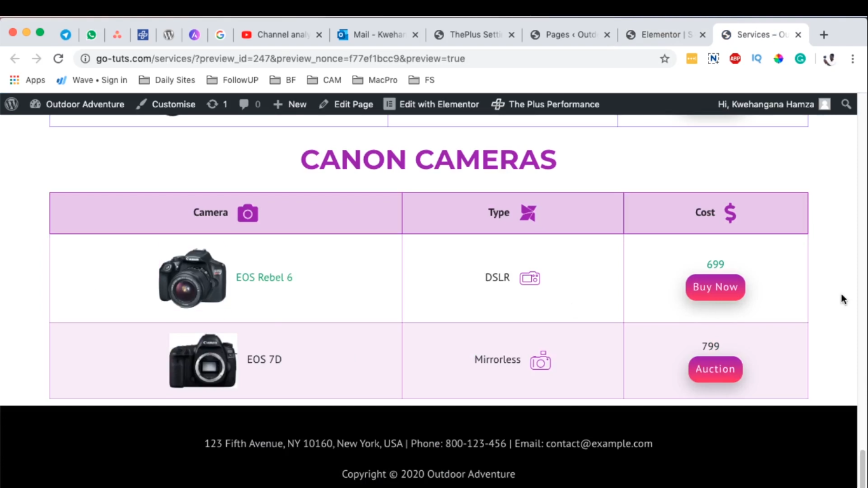This screenshot has width=868, height=488.
Task: Switch to the Elementor tab
Action: coord(665,35)
